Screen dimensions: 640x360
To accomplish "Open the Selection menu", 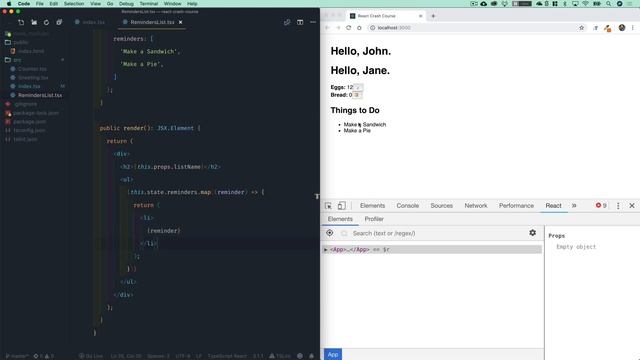I will tap(74, 4).
